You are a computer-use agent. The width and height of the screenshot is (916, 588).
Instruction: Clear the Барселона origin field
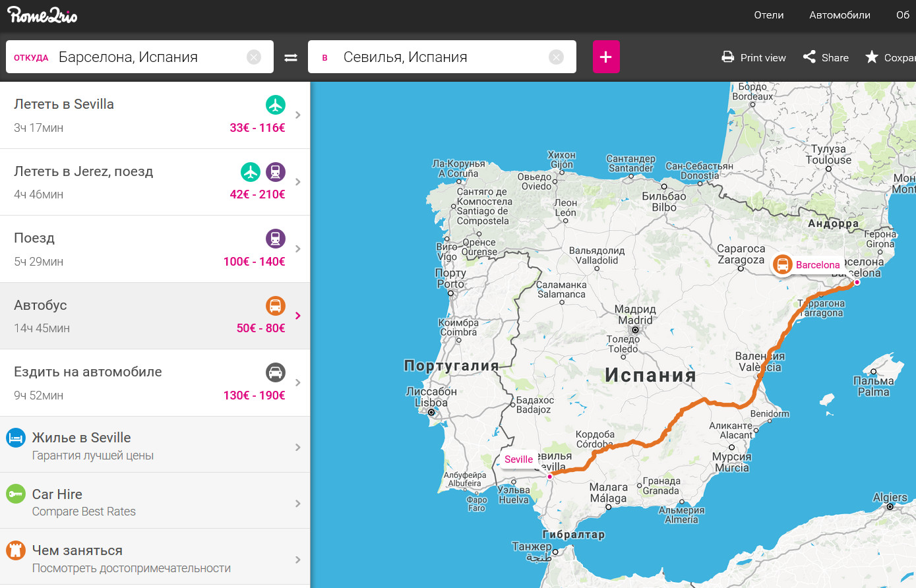tap(254, 57)
